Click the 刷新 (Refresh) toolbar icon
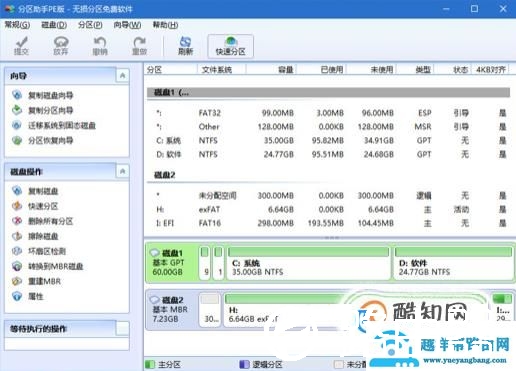The height and width of the screenshot is (371, 516). click(185, 46)
